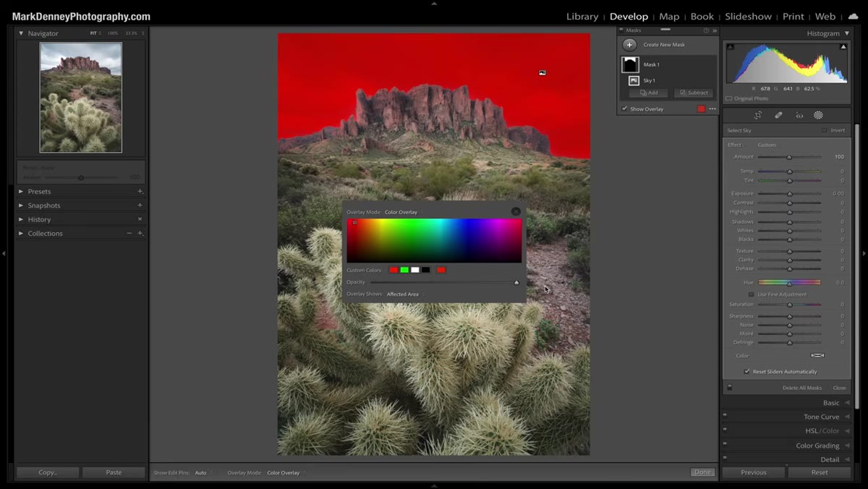Image resolution: width=868 pixels, height=489 pixels.
Task: Click the Subtract button under Mask 1
Action: [694, 93]
